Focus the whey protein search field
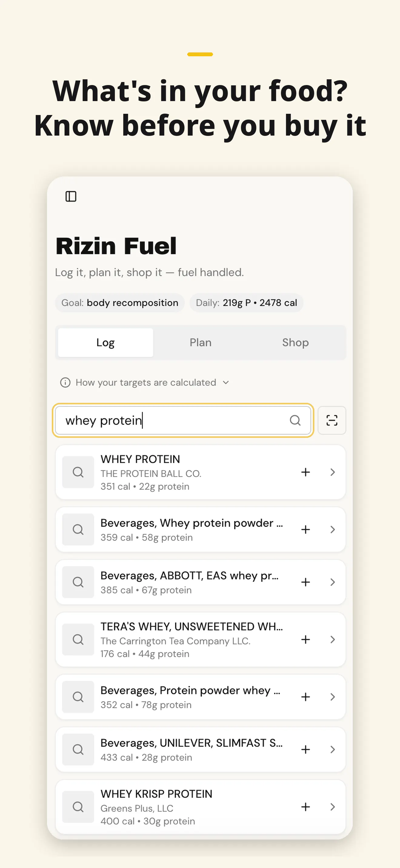The width and height of the screenshot is (400, 868). point(183,420)
